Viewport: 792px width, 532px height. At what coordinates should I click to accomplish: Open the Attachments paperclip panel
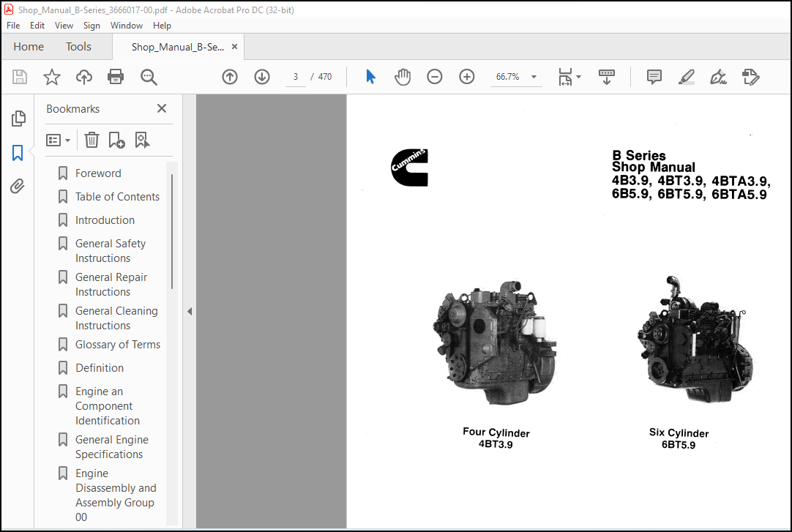pos(18,187)
